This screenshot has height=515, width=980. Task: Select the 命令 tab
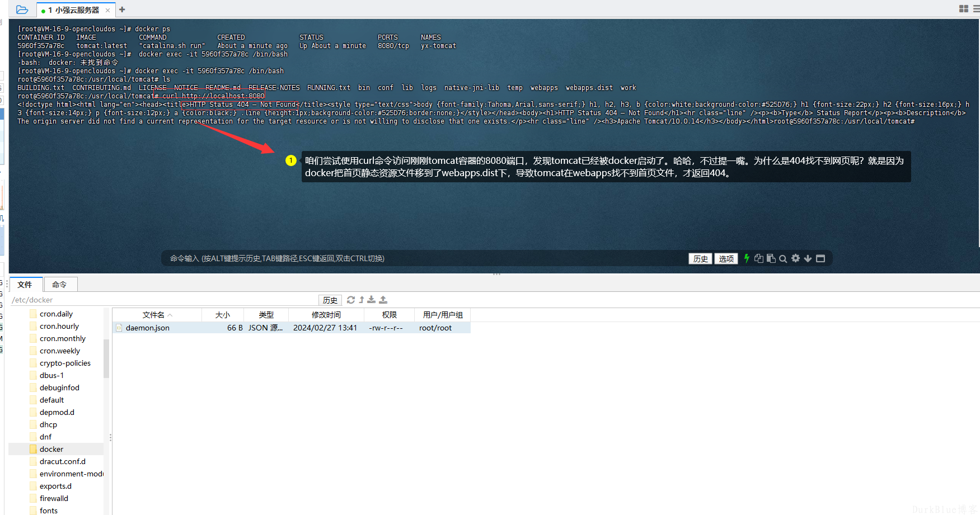pyautogui.click(x=60, y=284)
